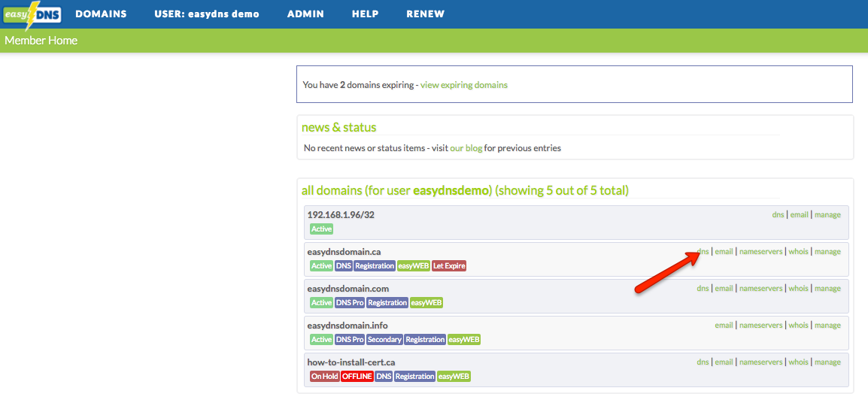Click the Member Home heading
Image resolution: width=868 pixels, height=403 pixels.
pos(41,41)
